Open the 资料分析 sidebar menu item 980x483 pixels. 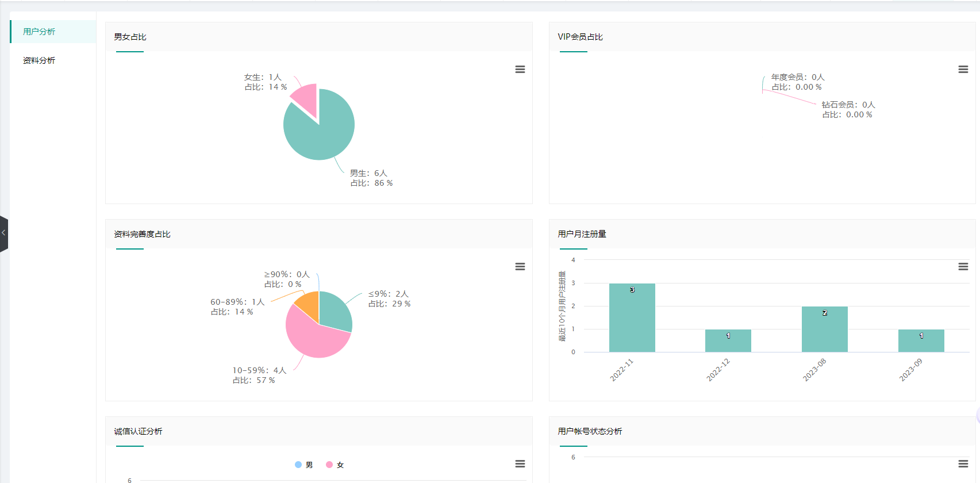[53, 60]
